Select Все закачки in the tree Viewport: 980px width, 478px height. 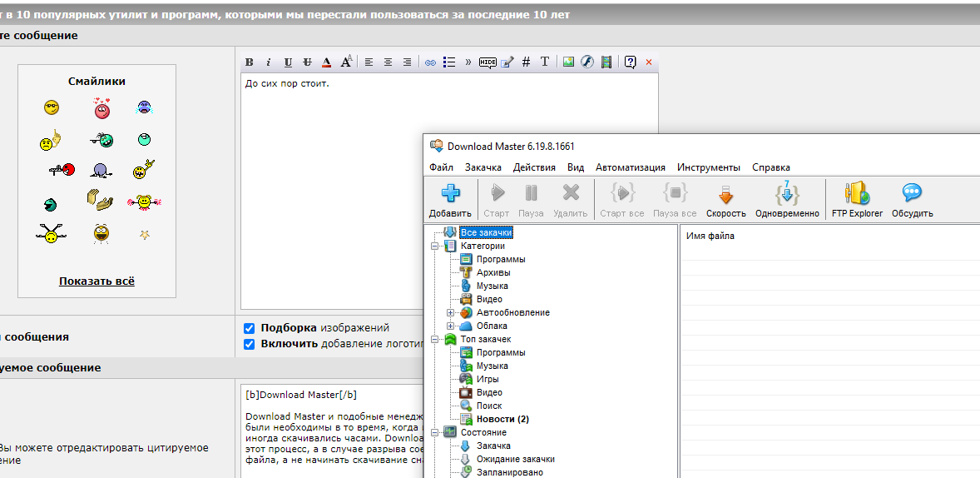[x=486, y=232]
